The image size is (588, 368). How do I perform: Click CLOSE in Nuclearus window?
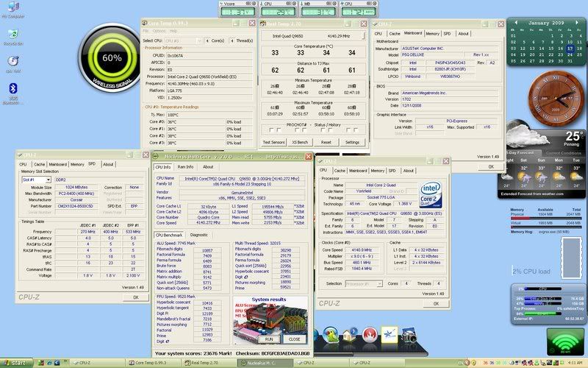(294, 339)
